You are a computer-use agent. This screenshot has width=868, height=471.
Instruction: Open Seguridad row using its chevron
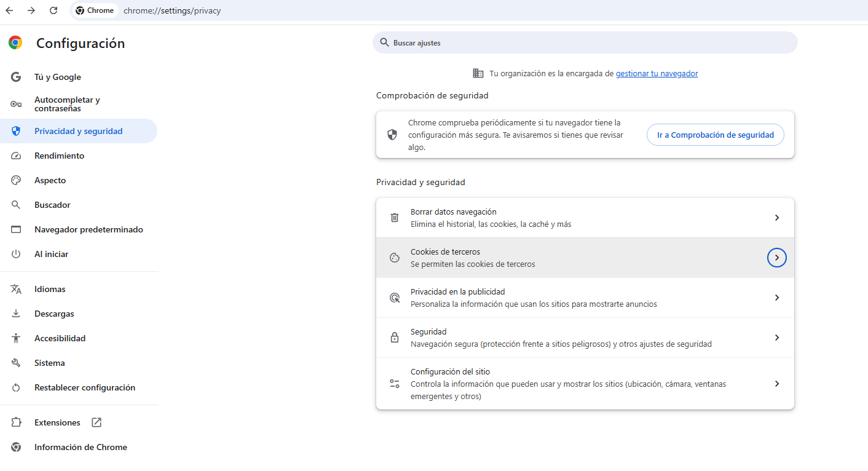[777, 338]
